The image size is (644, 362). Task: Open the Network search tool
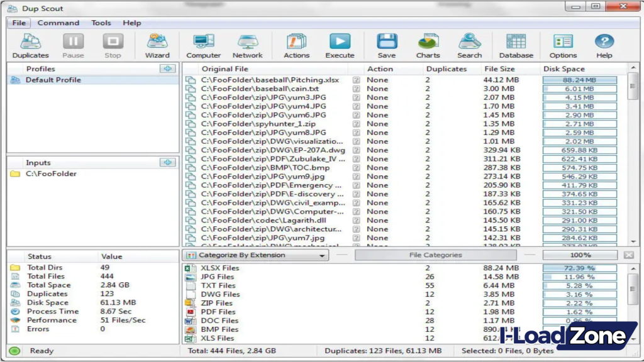pyautogui.click(x=247, y=45)
